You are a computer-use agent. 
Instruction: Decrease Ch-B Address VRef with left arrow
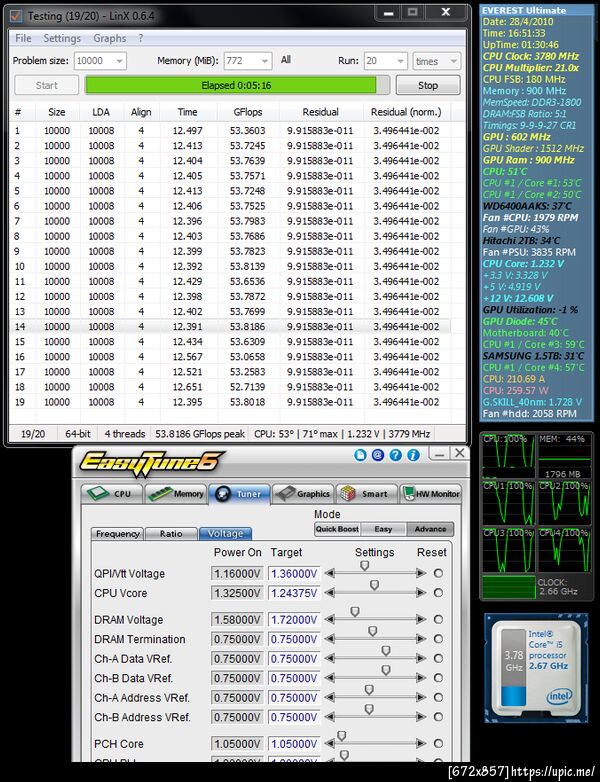pos(329,717)
